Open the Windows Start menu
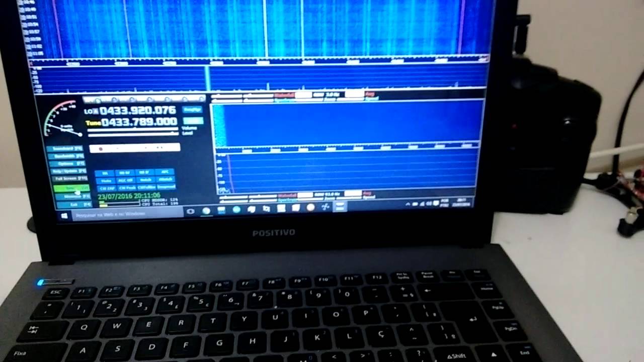 (64, 215)
